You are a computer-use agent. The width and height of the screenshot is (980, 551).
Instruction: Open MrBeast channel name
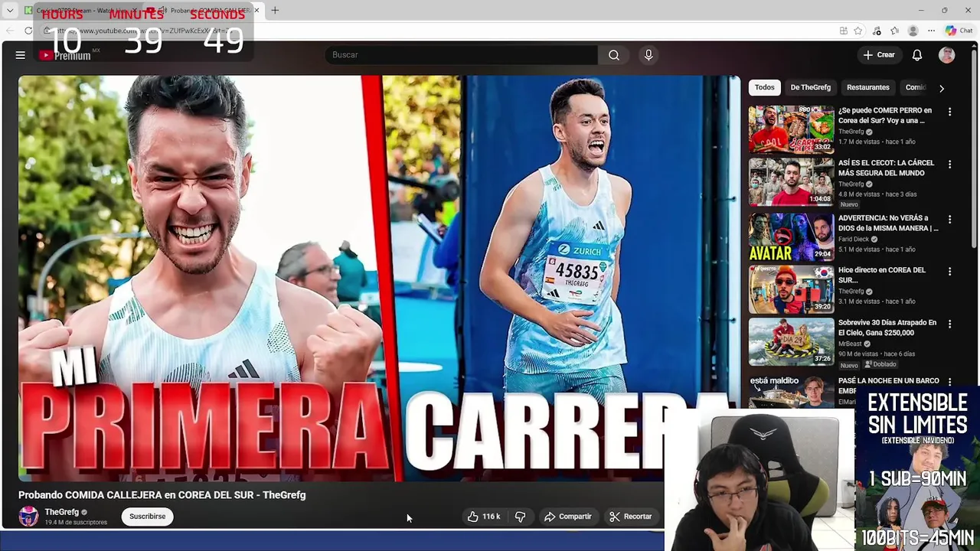pyautogui.click(x=850, y=344)
